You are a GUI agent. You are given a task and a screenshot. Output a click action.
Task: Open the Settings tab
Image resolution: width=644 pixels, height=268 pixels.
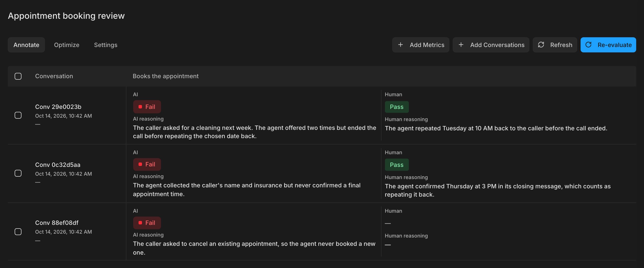105,45
